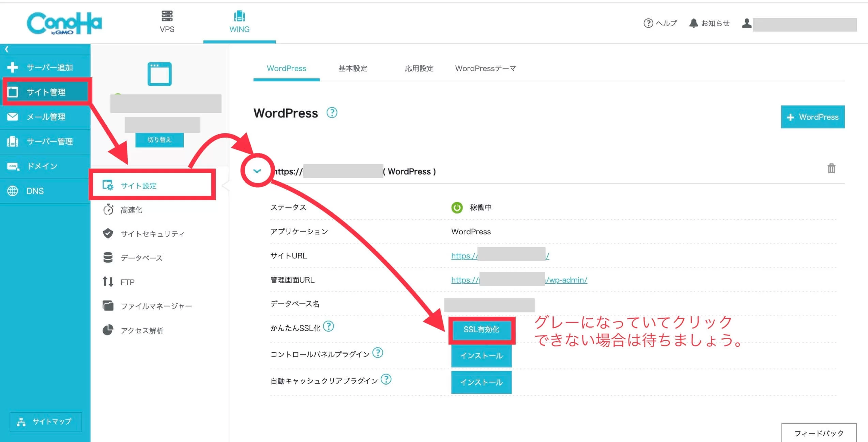Install the 自動キャッシュクリアプラグイン
This screenshot has height=442, width=868.
click(482, 382)
